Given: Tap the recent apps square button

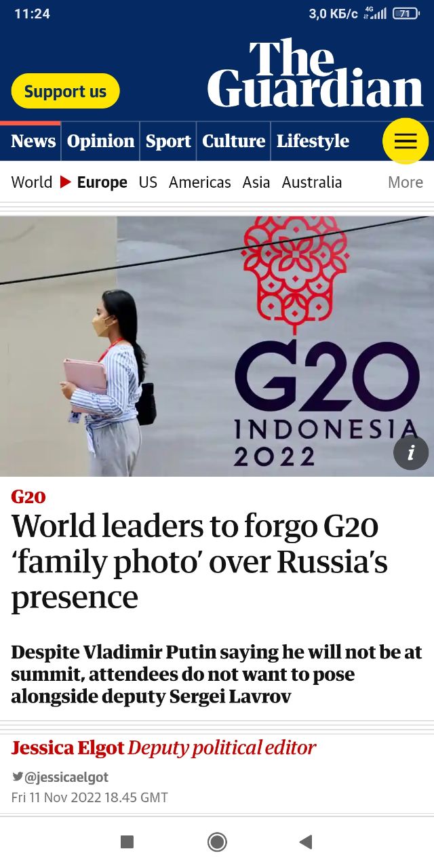Looking at the screenshot, I should click(127, 842).
